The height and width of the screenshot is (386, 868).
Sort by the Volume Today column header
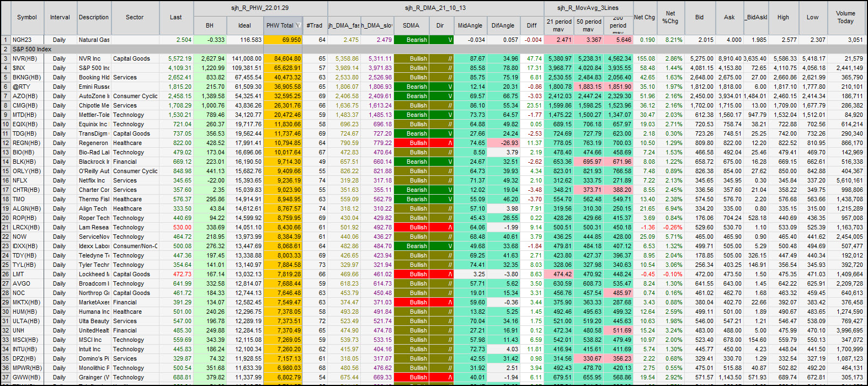tap(845, 17)
